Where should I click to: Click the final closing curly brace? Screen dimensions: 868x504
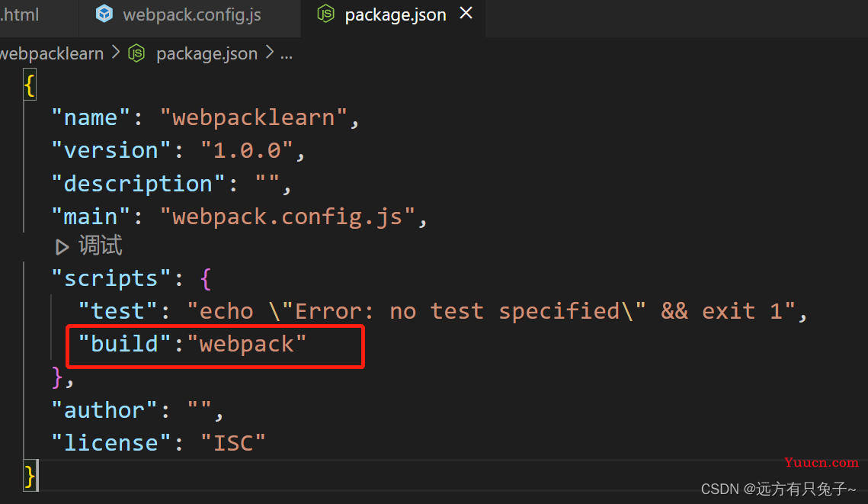pos(30,476)
